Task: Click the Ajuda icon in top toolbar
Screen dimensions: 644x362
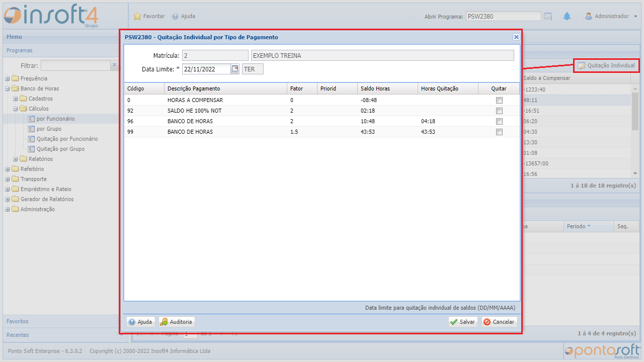Action: pyautogui.click(x=175, y=16)
